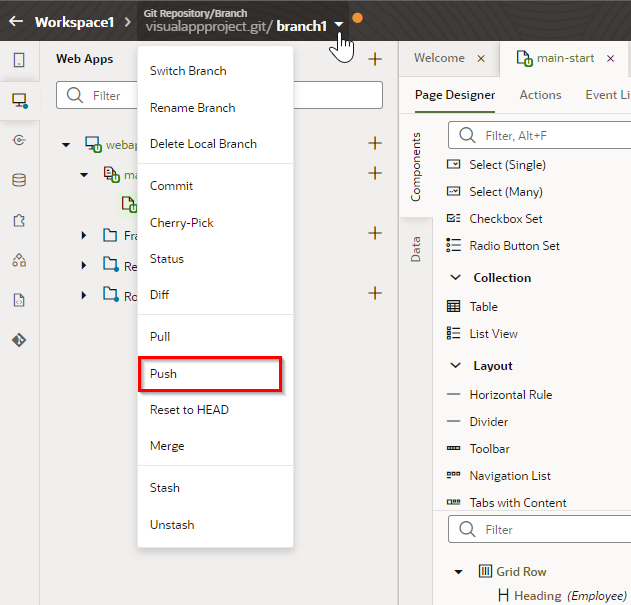The image size is (631, 605).
Task: Switch to the Actions tab
Action: pos(540,95)
